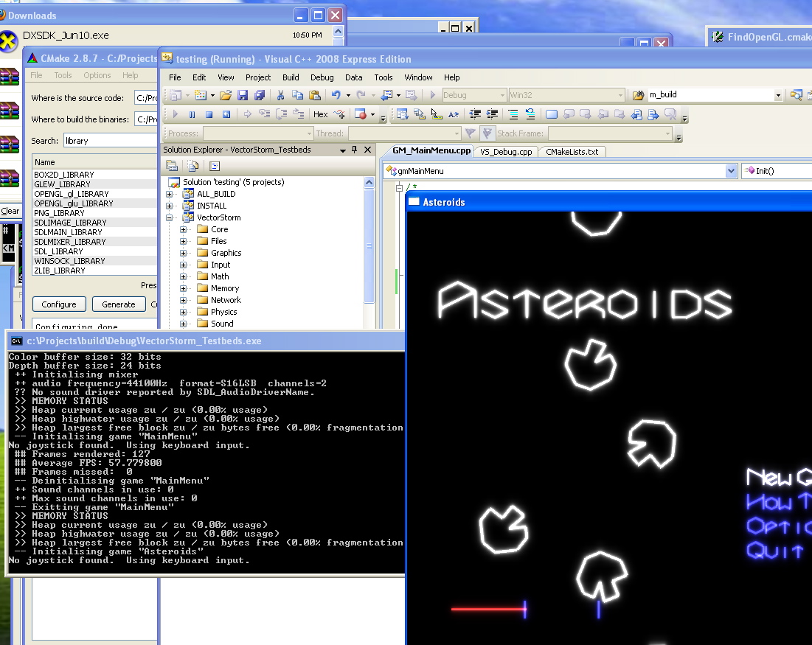Open Solution Explorer window position dropdown
The width and height of the screenshot is (812, 645).
[342, 150]
